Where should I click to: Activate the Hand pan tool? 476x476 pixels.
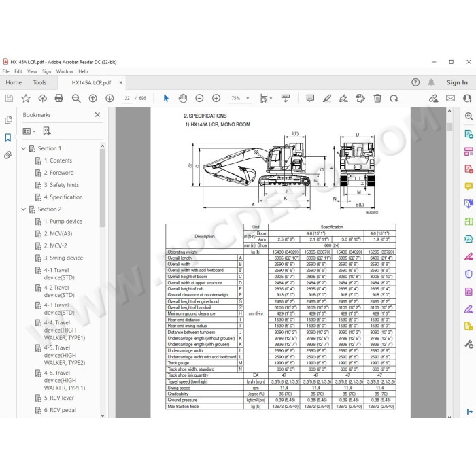pyautogui.click(x=183, y=98)
